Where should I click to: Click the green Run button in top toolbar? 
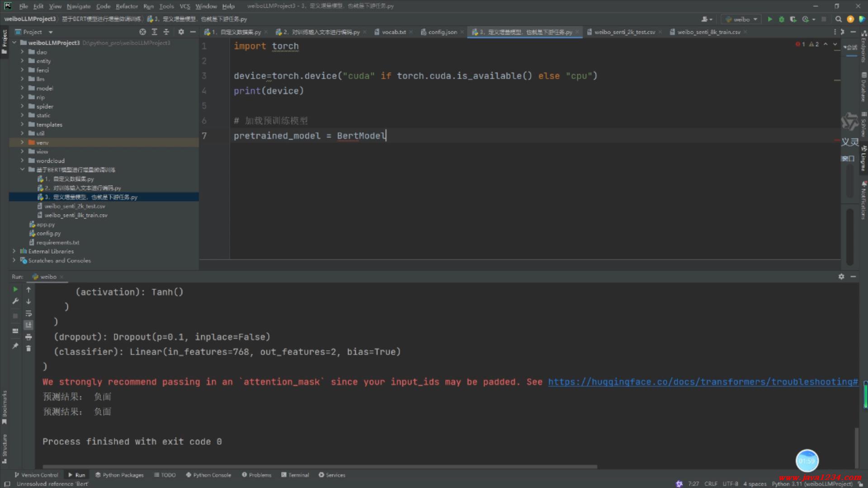[770, 19]
